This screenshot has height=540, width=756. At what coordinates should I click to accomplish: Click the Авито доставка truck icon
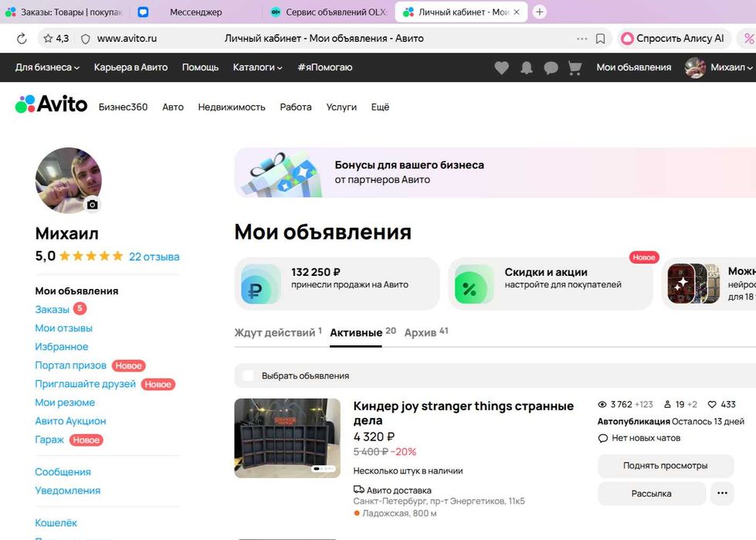point(358,490)
